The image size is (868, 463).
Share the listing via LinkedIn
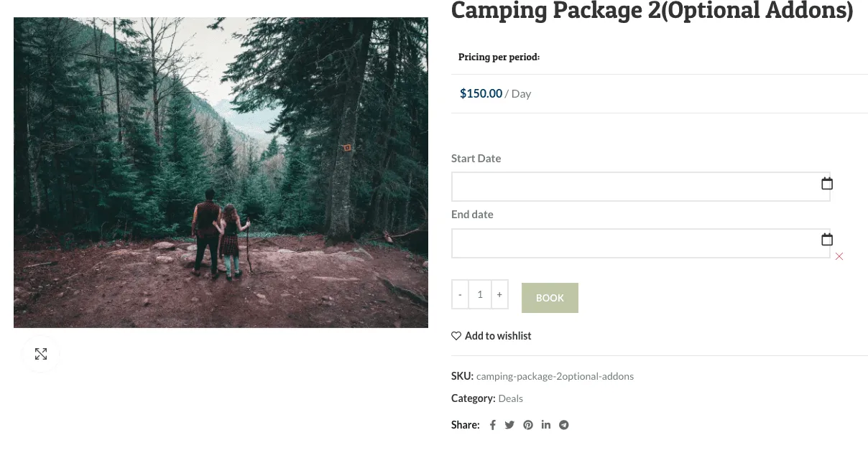click(546, 424)
